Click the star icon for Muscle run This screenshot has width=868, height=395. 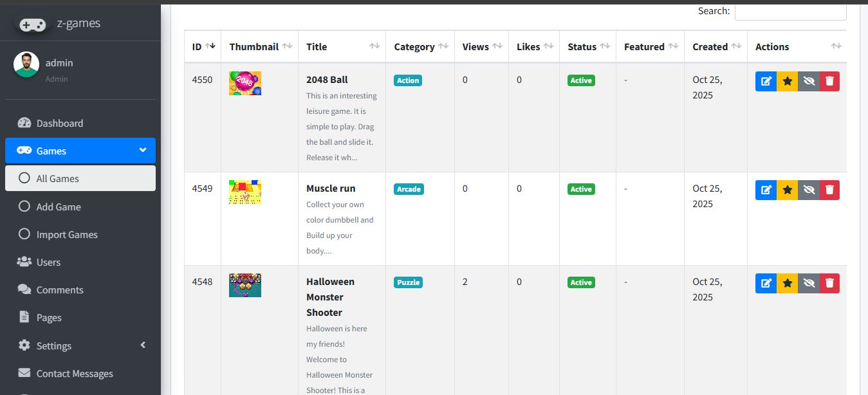[787, 190]
